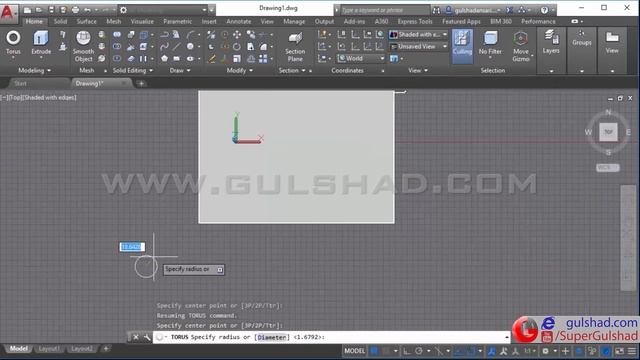Toggle grid display in status bar
The width and height of the screenshot is (640, 360).
[374, 351]
